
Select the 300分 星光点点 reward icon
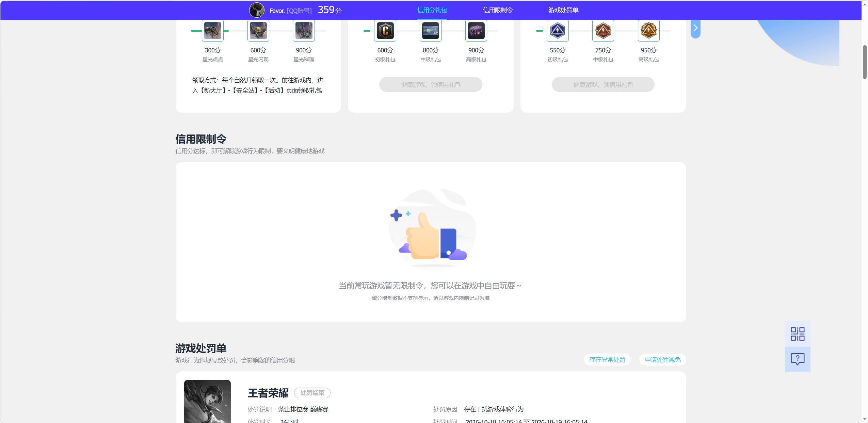tap(213, 31)
